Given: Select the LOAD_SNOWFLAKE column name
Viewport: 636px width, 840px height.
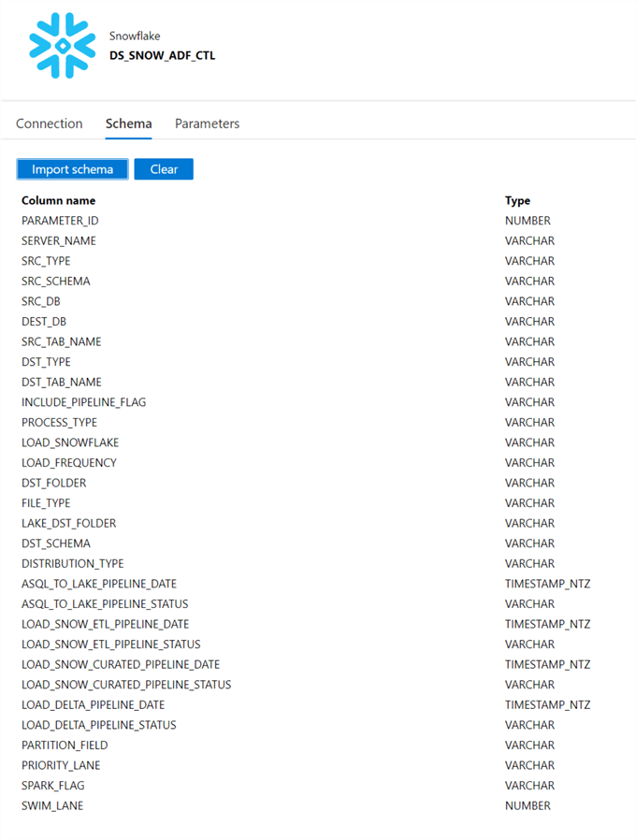Looking at the screenshot, I should click(70, 442).
